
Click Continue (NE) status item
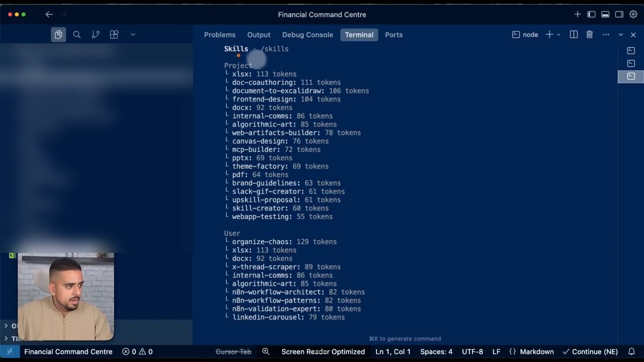[590, 351]
